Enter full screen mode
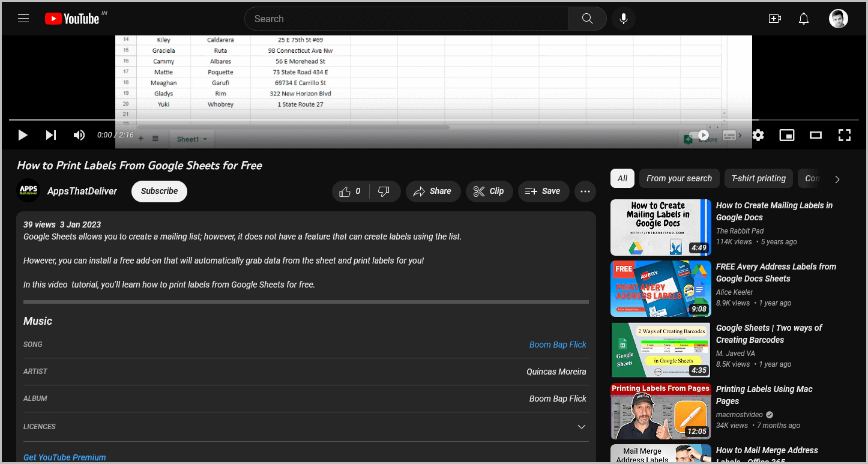The image size is (868, 464). [844, 135]
